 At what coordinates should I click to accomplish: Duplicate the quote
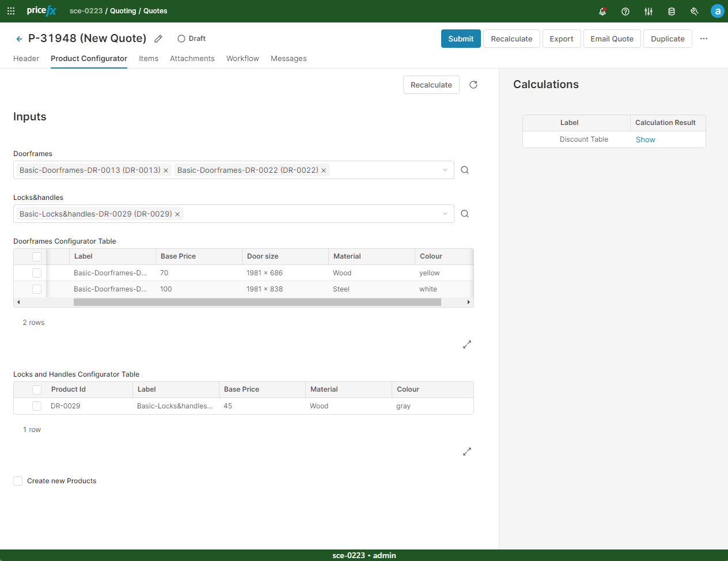668,39
